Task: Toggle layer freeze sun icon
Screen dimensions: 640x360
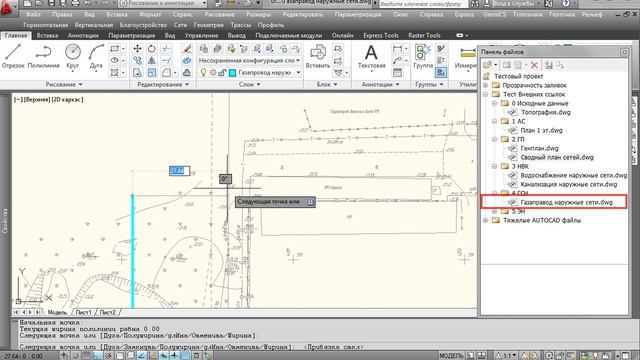Action: point(213,73)
